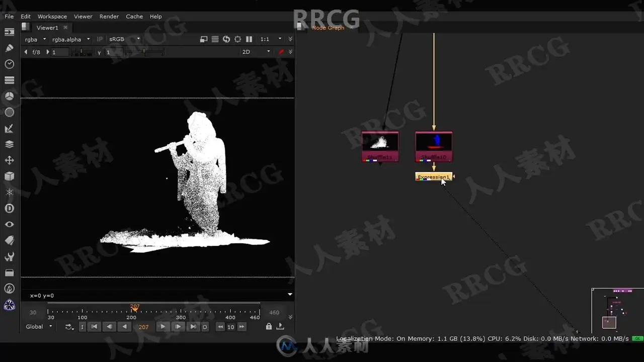The height and width of the screenshot is (362, 644).
Task: Open the MetaData nodes tag icon
Action: [9, 240]
